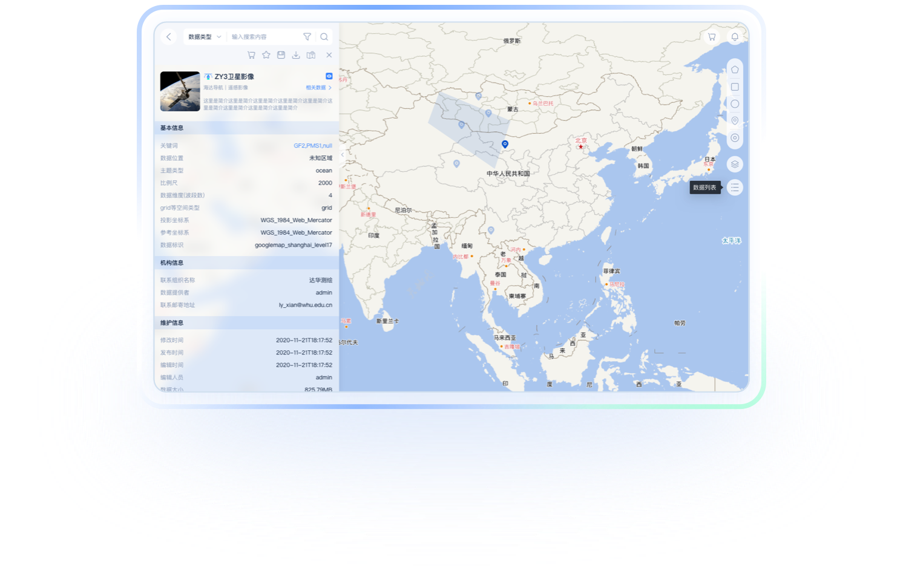
Task: Open the filter funnel in the search bar
Action: tap(307, 37)
